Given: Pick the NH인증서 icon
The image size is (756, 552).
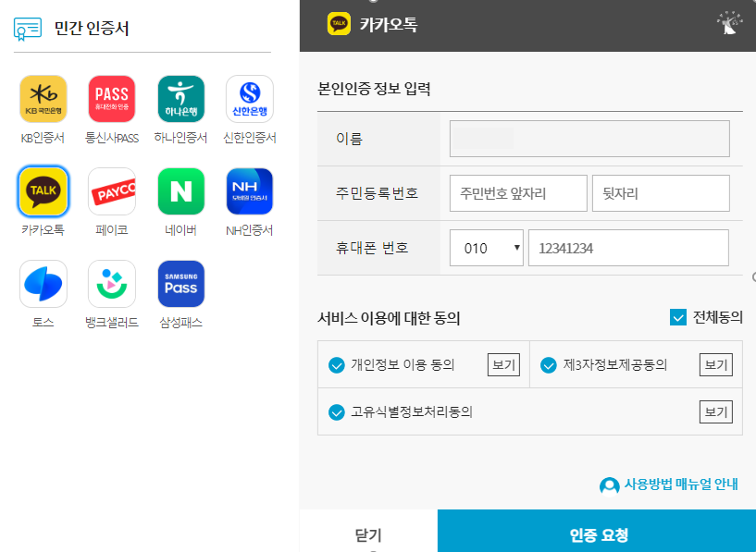Looking at the screenshot, I should click(x=250, y=191).
